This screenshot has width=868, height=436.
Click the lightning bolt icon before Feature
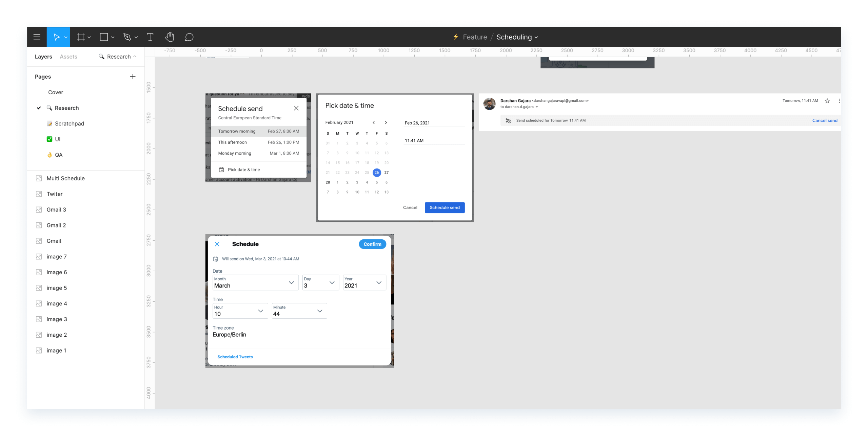point(456,37)
